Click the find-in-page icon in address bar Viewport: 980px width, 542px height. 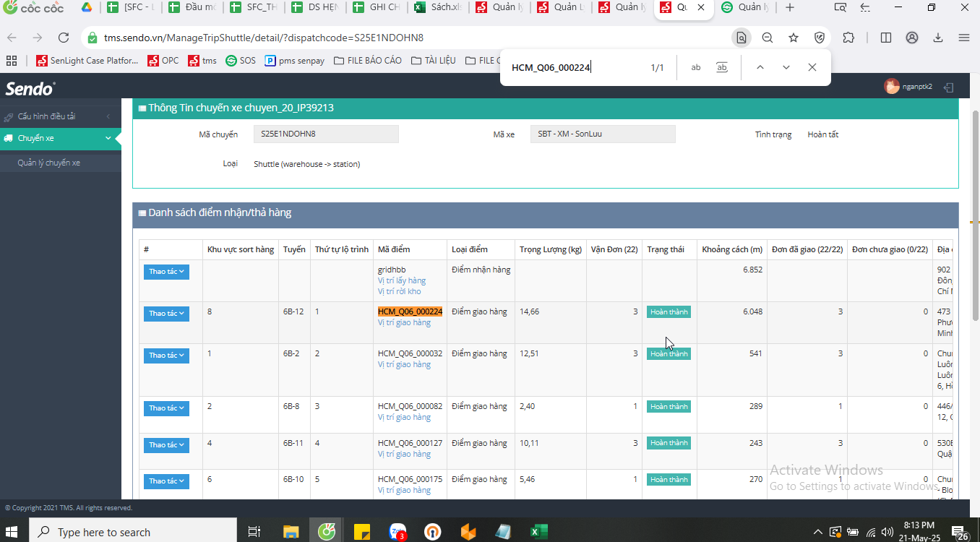pos(741,38)
